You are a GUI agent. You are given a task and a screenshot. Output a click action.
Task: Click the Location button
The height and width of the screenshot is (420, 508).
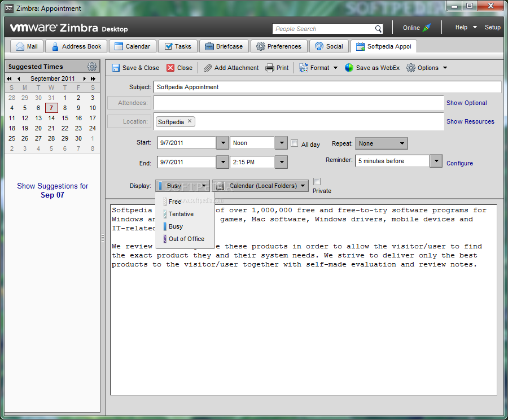[130, 121]
